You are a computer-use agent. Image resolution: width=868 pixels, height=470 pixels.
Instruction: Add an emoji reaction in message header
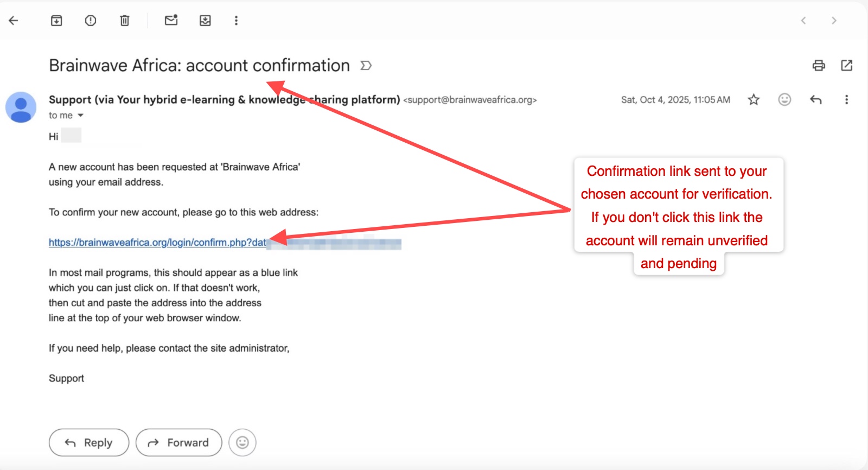coord(784,100)
